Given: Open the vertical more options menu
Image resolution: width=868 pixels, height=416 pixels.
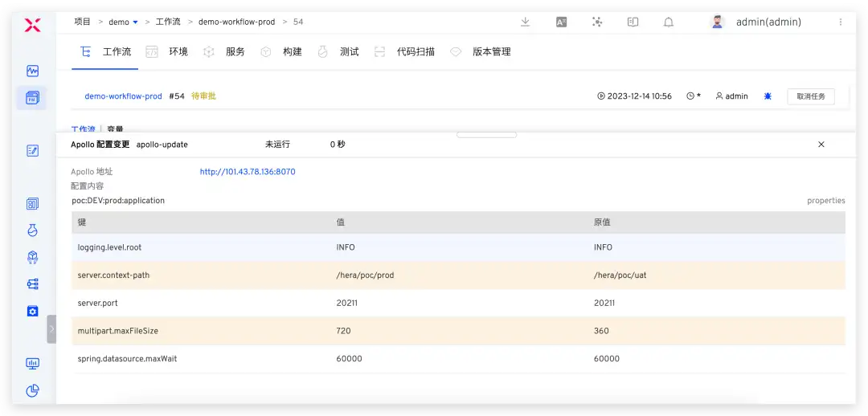Looking at the screenshot, I should [x=841, y=22].
